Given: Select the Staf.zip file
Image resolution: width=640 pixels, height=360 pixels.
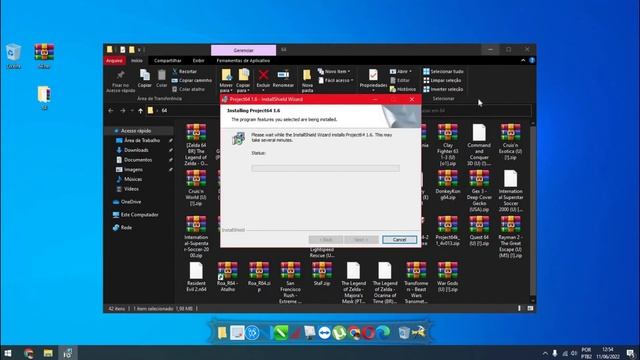Looking at the screenshot, I should pyautogui.click(x=322, y=273).
